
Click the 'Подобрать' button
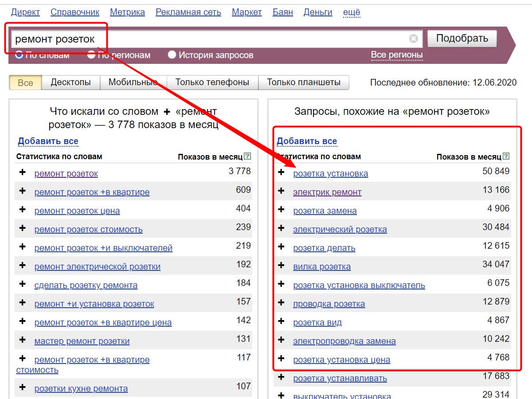click(462, 39)
